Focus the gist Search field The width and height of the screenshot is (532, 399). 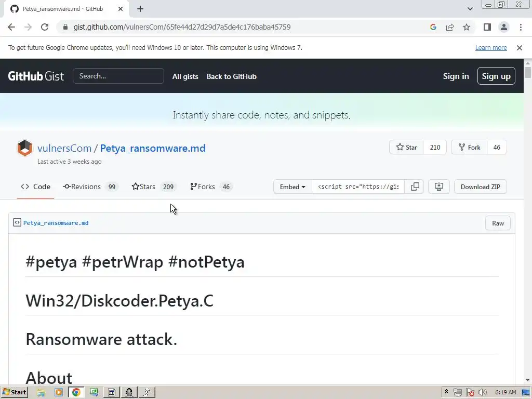click(x=118, y=76)
